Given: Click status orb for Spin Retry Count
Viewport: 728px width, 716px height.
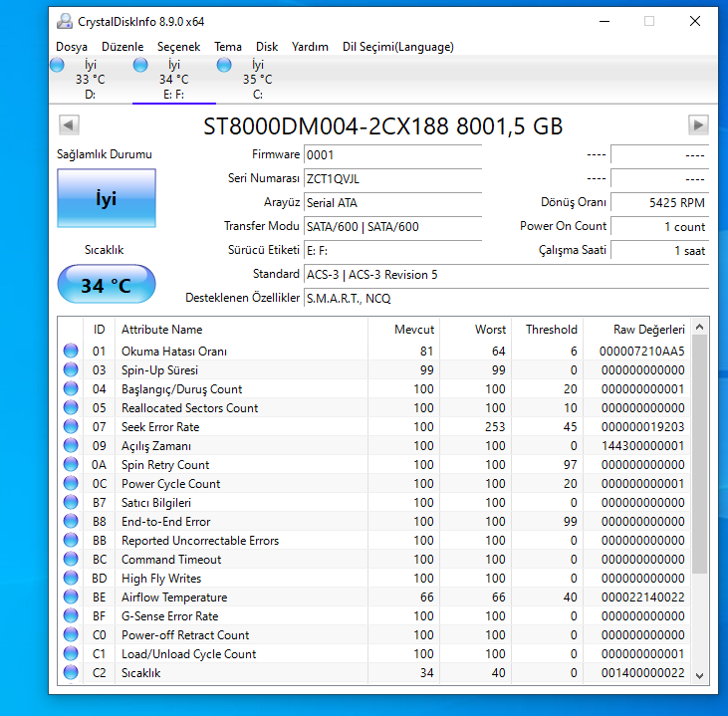Looking at the screenshot, I should coord(71,464).
